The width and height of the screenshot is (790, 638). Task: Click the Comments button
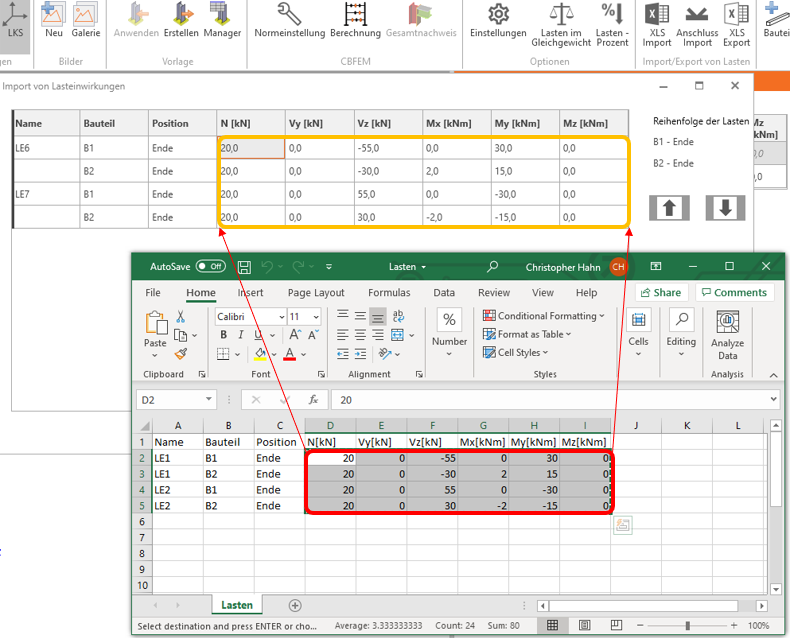(x=733, y=293)
